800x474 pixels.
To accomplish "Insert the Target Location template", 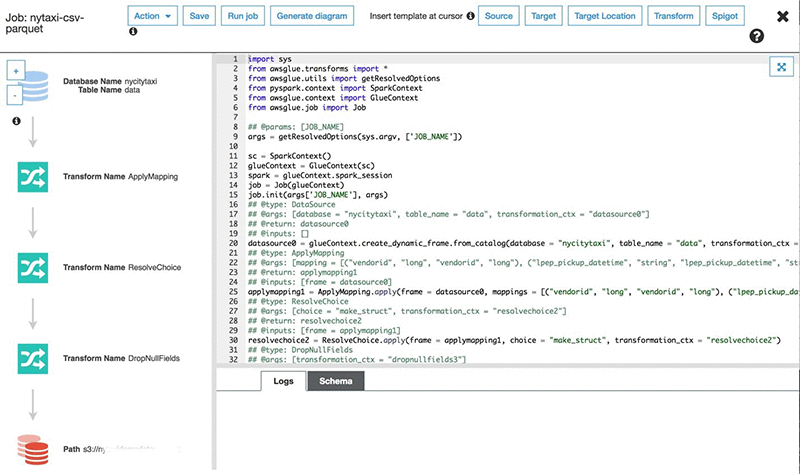I will click(605, 16).
